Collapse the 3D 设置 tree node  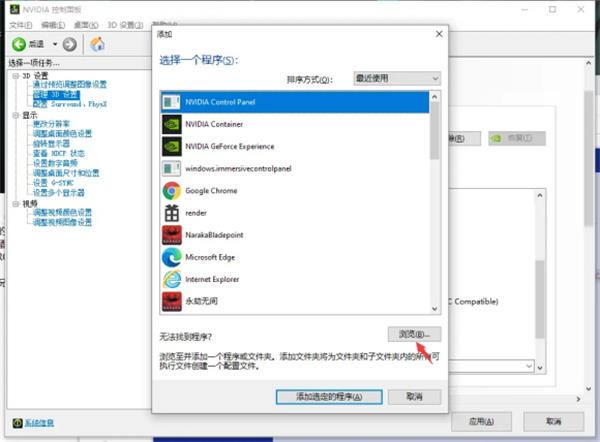16,76
